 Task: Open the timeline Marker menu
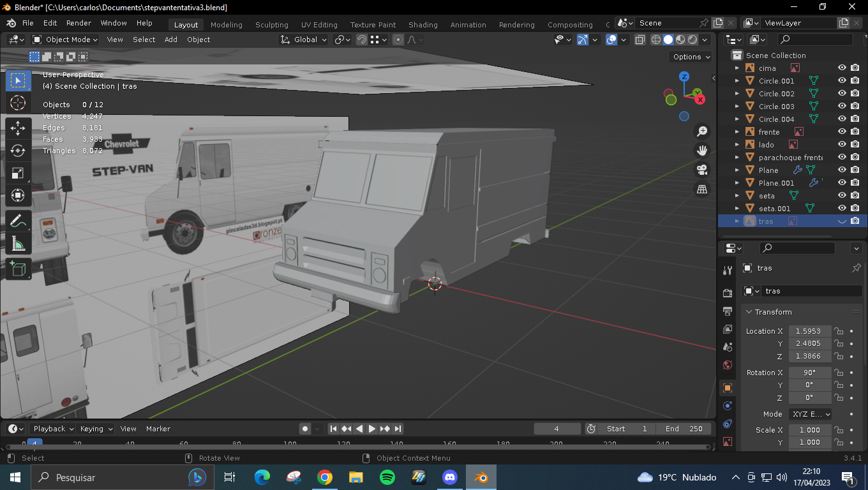tap(158, 429)
